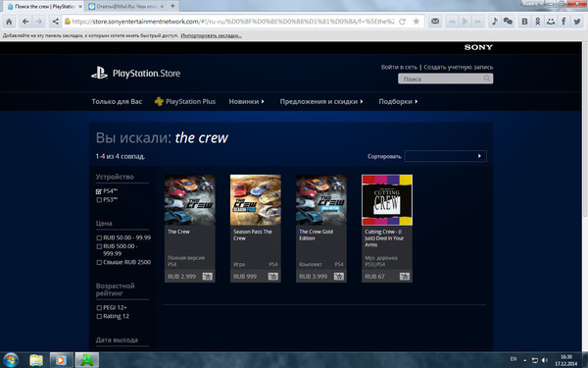Check the Rating 12 filter

click(99, 316)
